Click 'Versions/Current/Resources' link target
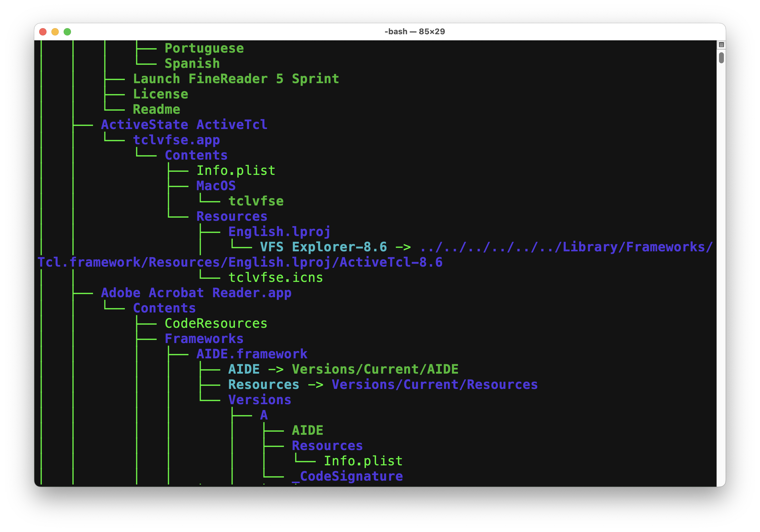Screen dimensions: 760x532 [x=435, y=384]
